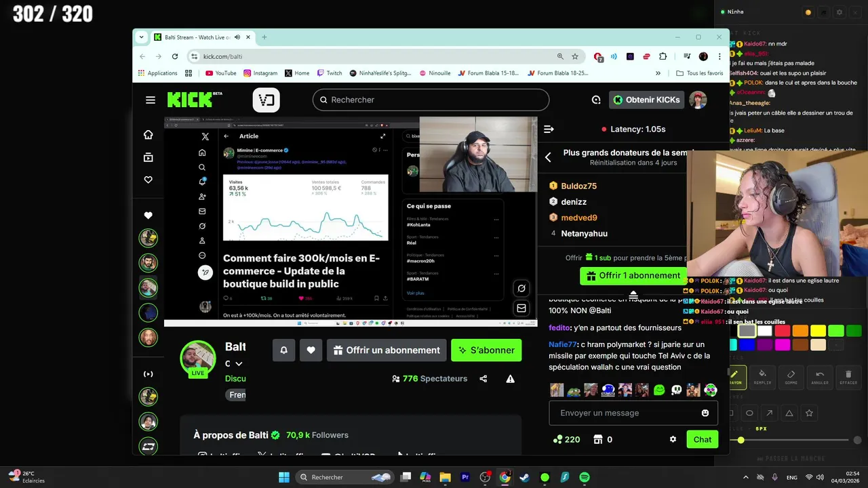Choose the ellipse shape tool

point(749,413)
